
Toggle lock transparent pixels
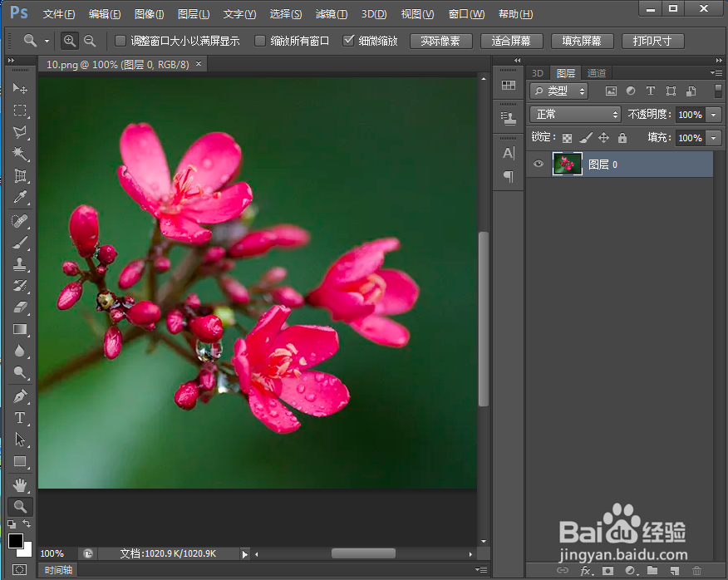[x=567, y=138]
